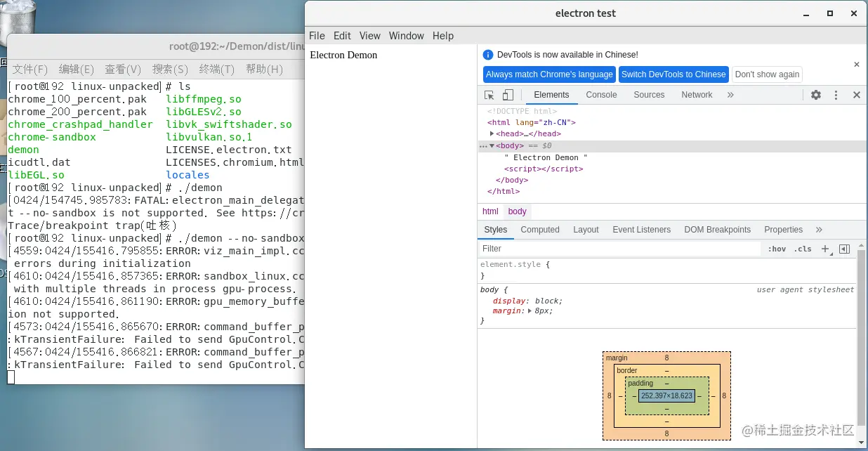This screenshot has width=868, height=451.
Task: Select the <script></script> DOM node
Action: click(x=544, y=169)
